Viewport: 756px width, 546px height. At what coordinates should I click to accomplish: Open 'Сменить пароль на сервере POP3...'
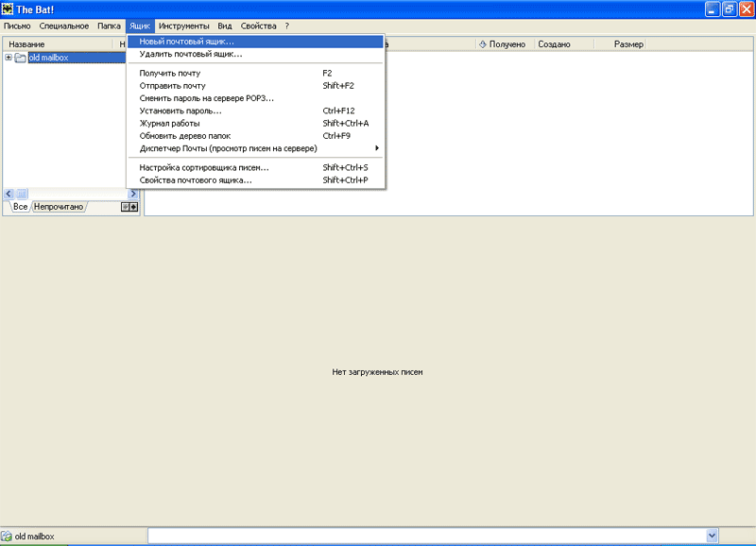[x=255, y=98]
